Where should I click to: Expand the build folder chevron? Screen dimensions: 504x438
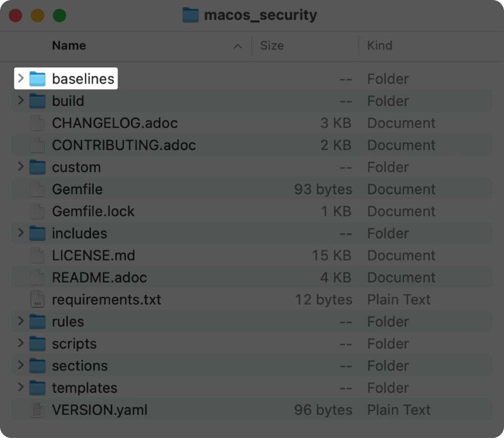21,100
